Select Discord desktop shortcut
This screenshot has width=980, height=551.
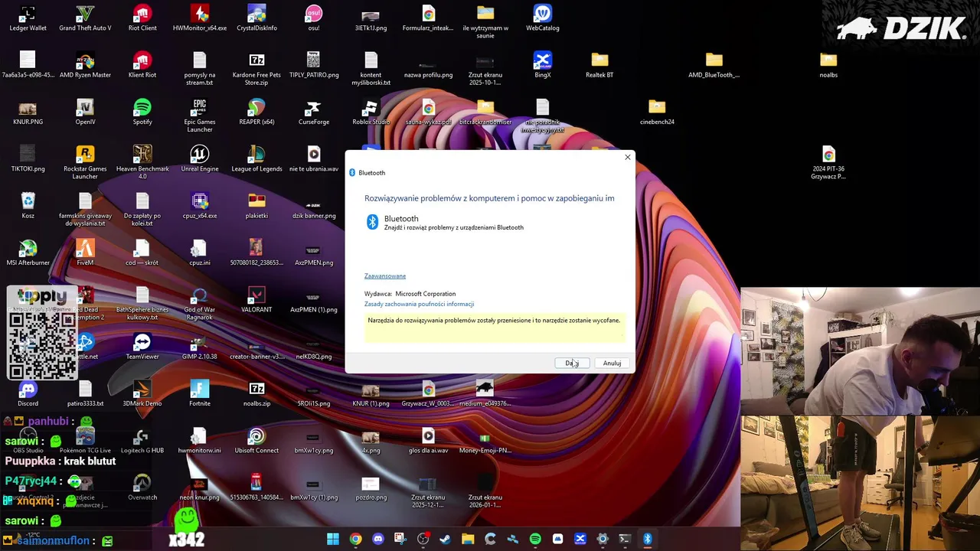coord(28,393)
